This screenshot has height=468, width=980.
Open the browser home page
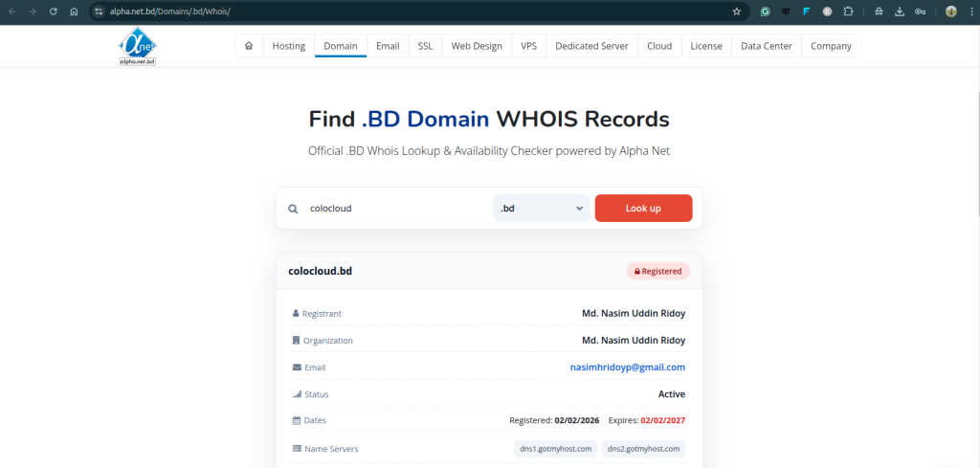74,11
